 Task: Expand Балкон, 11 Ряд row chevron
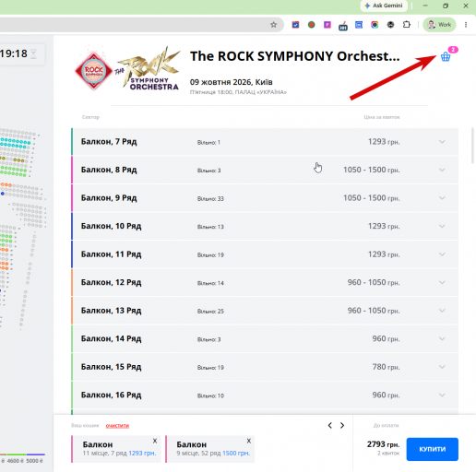click(x=442, y=254)
